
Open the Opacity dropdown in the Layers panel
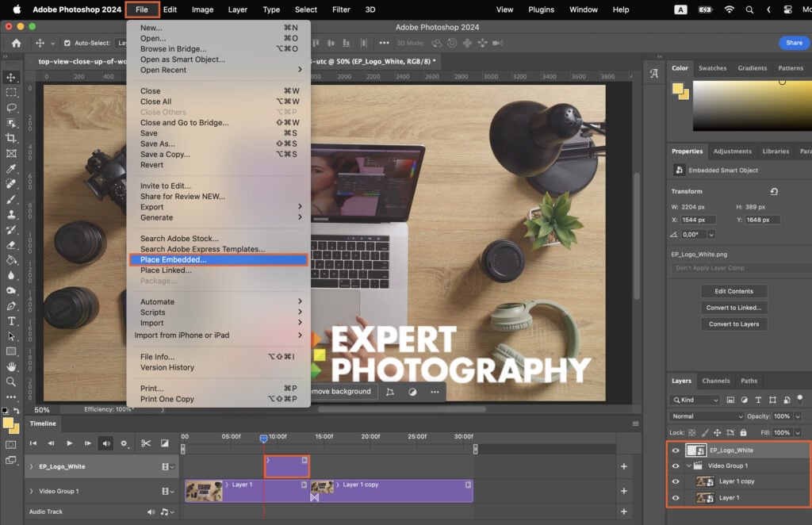pos(798,416)
